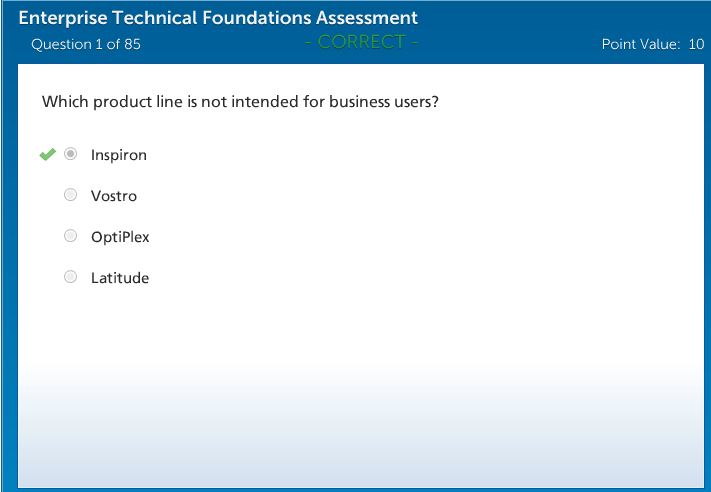Click the OptiPlex answer label
711x492 pixels.
coord(120,237)
